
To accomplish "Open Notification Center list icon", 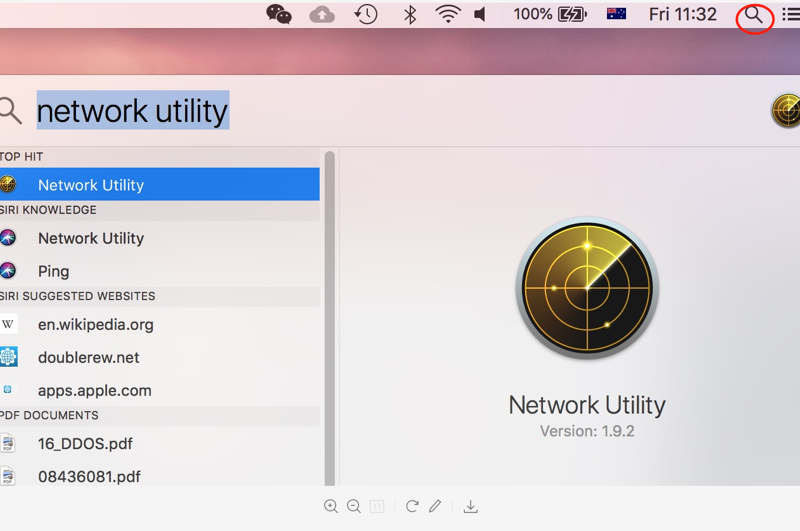I will tap(791, 14).
